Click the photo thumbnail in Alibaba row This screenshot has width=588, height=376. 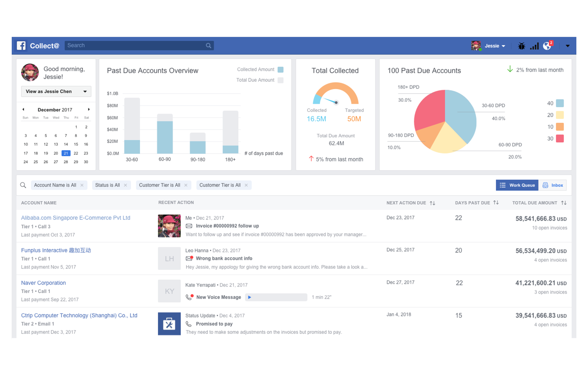[169, 226]
